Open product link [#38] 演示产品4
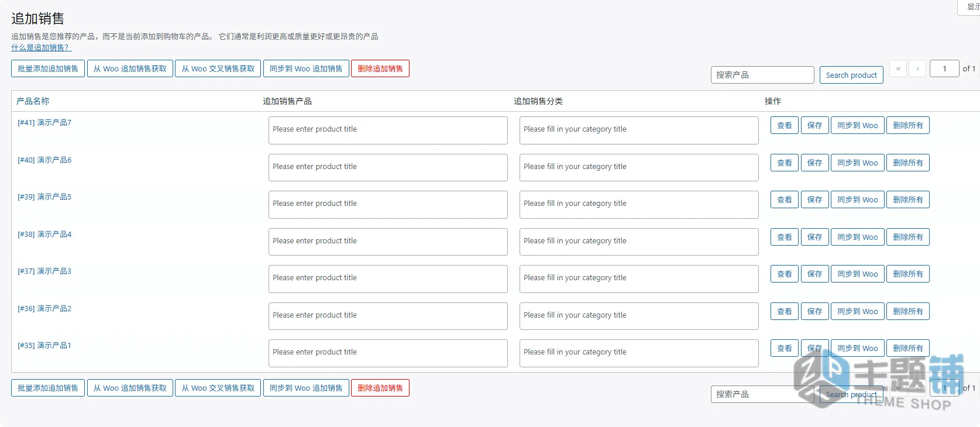Image resolution: width=980 pixels, height=427 pixels. [44, 234]
